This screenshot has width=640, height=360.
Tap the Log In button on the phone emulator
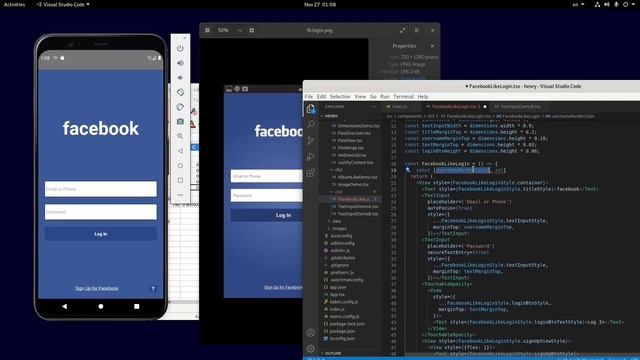(x=100, y=234)
